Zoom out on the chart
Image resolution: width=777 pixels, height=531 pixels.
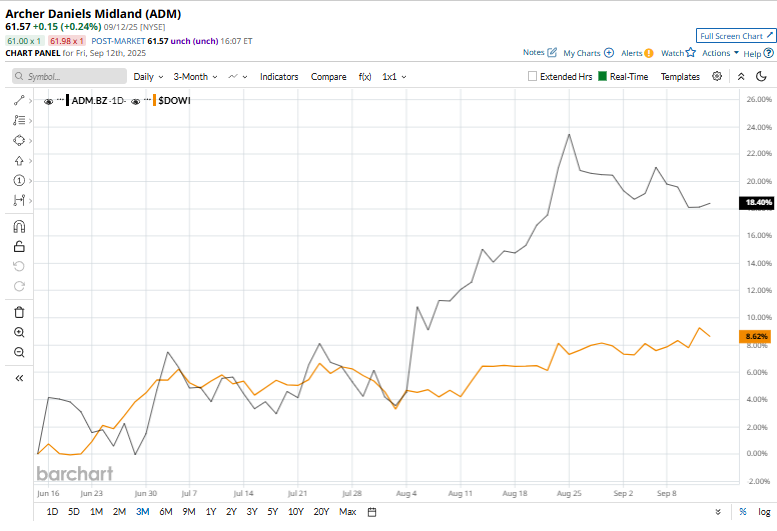coord(19,352)
